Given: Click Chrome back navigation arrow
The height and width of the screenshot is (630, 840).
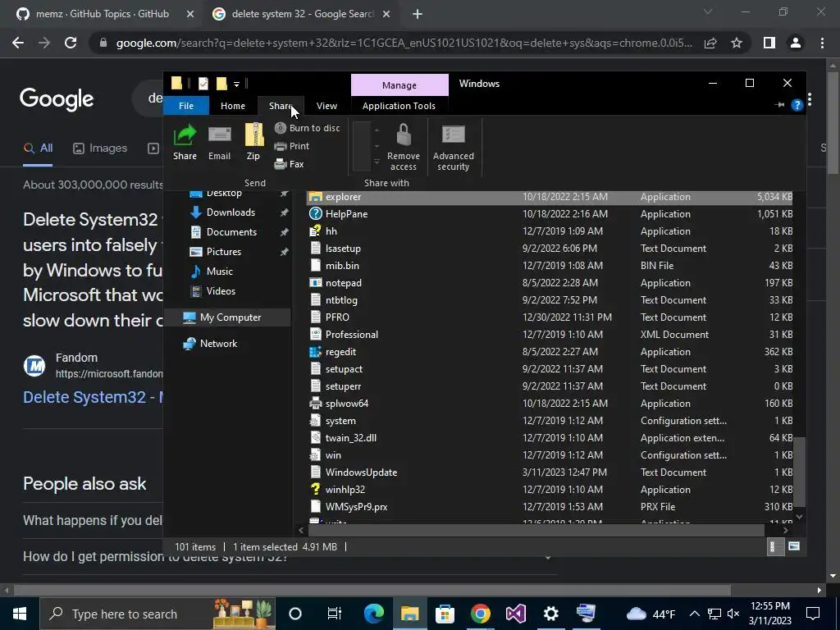Looking at the screenshot, I should [18, 43].
